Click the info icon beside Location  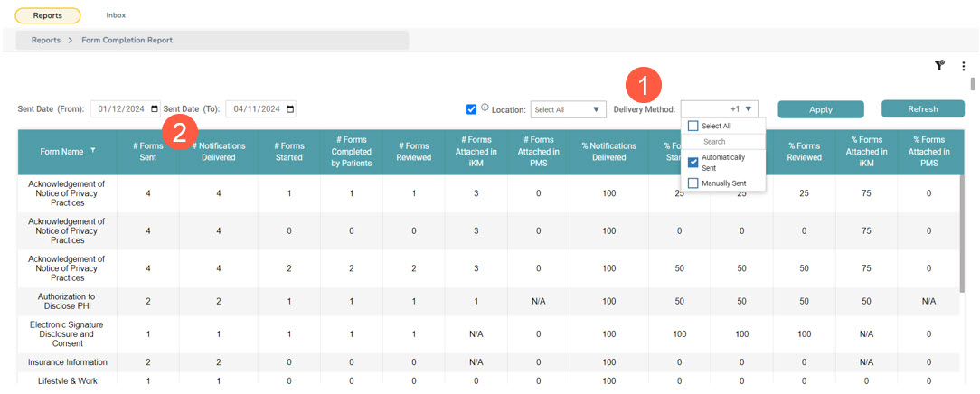(485, 108)
